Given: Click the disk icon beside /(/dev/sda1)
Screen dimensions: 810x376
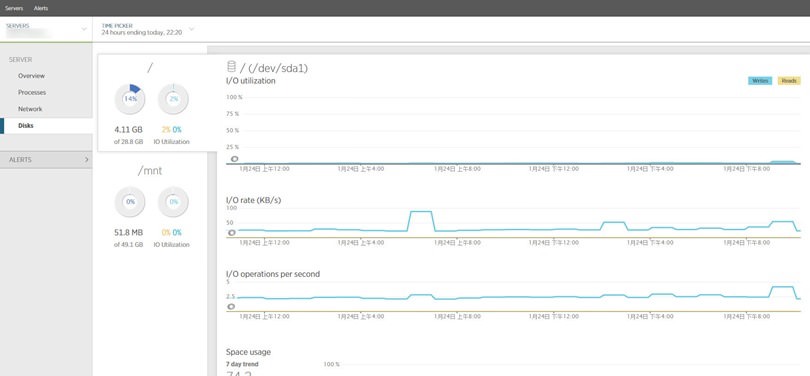Looking at the screenshot, I should coord(231,67).
